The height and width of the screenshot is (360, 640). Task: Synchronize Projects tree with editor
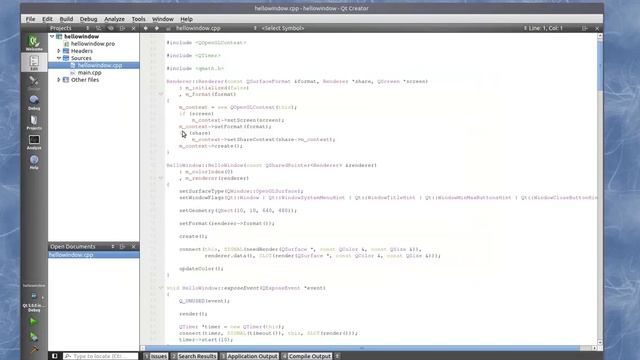(111, 28)
